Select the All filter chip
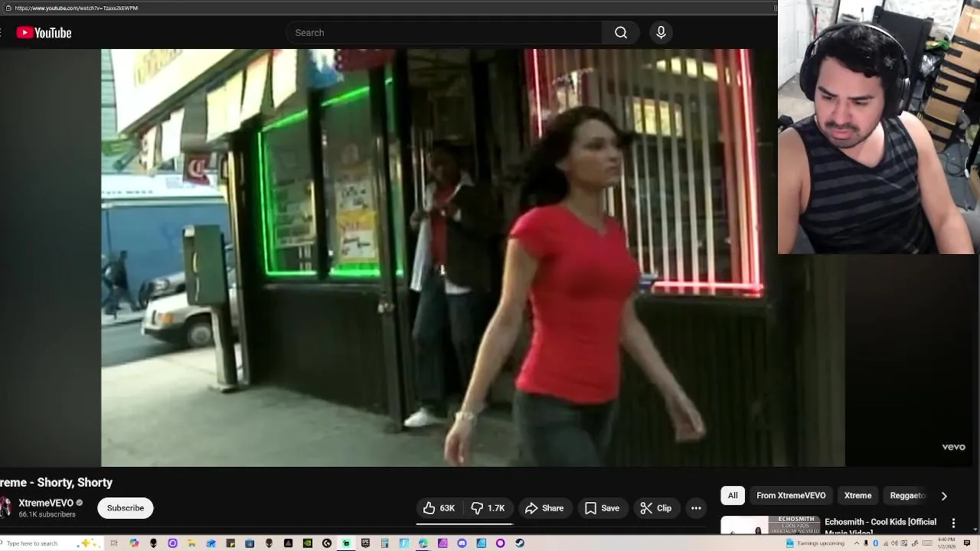The width and height of the screenshot is (980, 551). 733,496
